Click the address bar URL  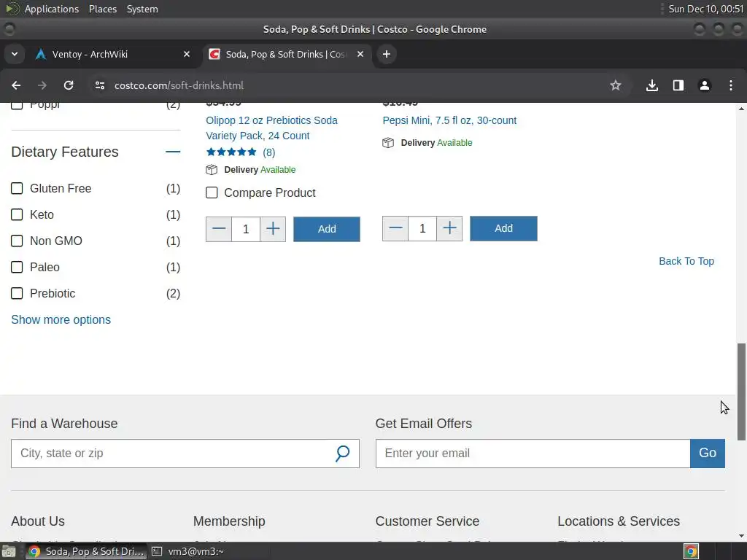pos(179,86)
